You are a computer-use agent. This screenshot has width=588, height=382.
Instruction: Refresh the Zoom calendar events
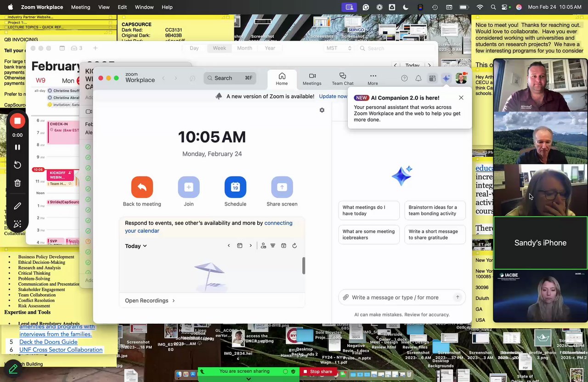[294, 246]
